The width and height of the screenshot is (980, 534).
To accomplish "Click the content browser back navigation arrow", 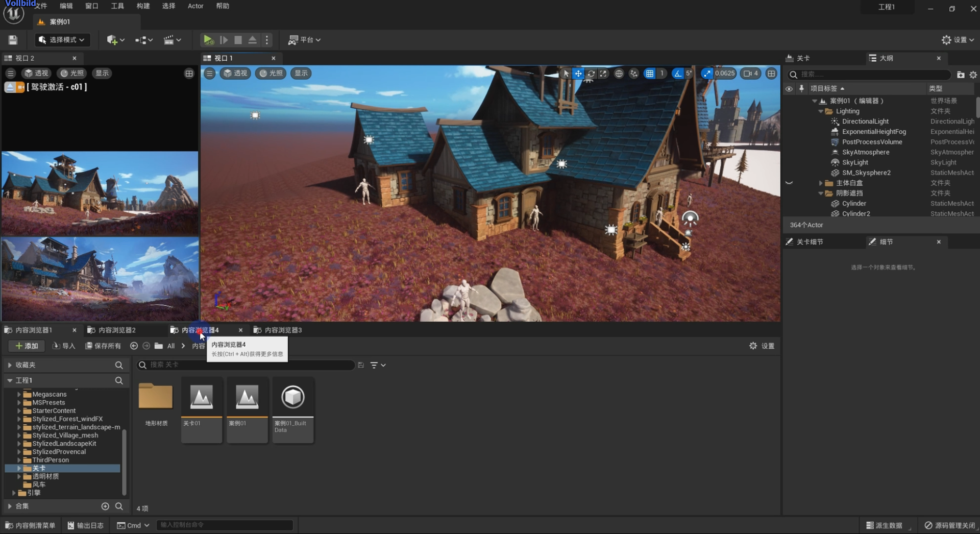I will pos(134,346).
